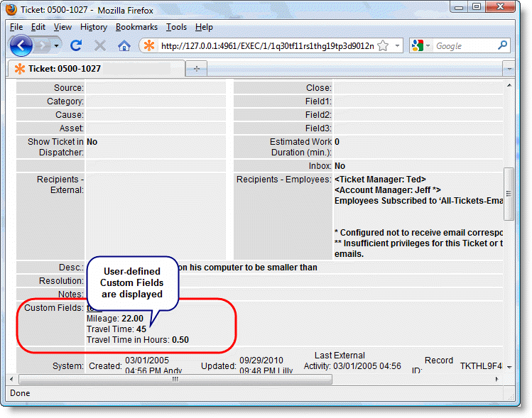The width and height of the screenshot is (532, 418).
Task: Open the History menu
Action: click(94, 27)
